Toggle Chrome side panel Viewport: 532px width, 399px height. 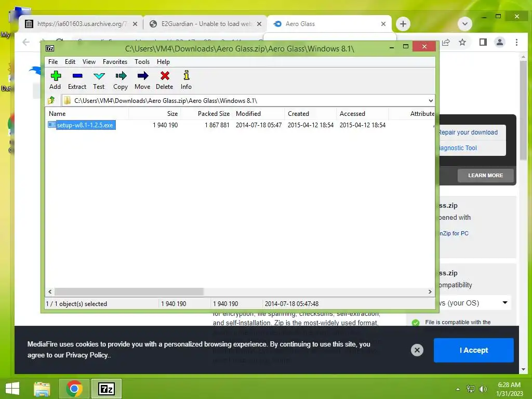[x=483, y=43]
